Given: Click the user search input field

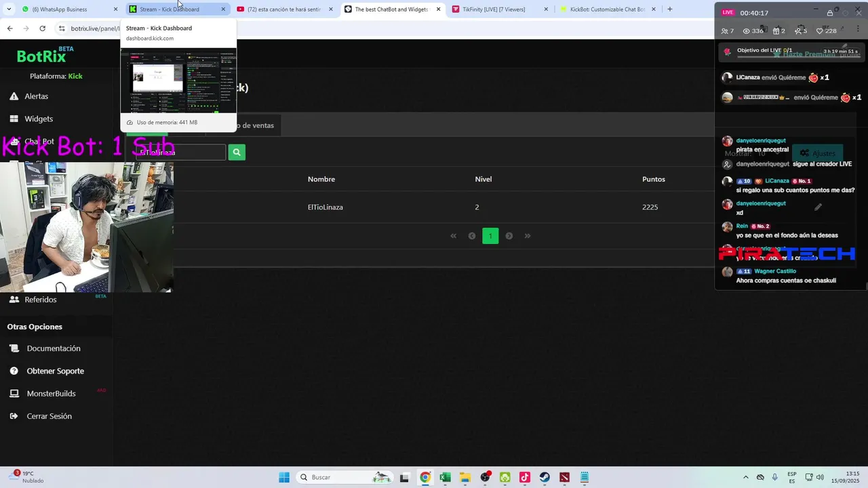Looking at the screenshot, I should pos(180,152).
